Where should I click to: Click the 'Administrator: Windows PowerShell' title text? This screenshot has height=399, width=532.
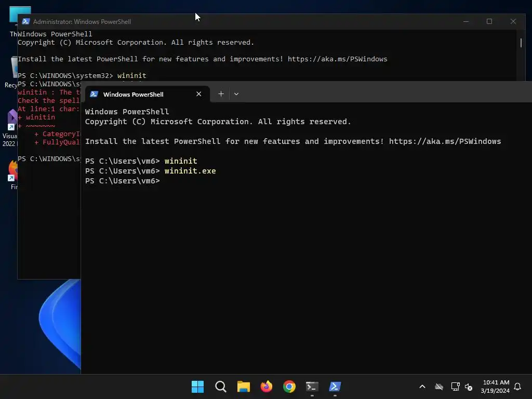point(82,21)
